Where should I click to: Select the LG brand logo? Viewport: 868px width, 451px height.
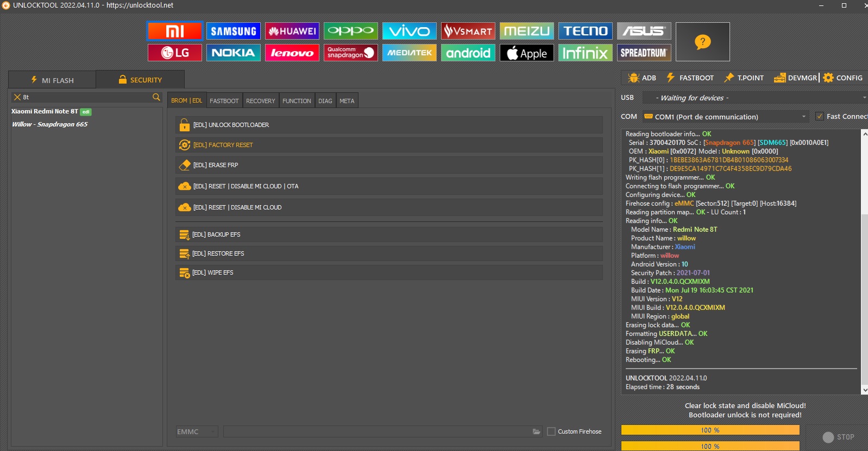(175, 53)
